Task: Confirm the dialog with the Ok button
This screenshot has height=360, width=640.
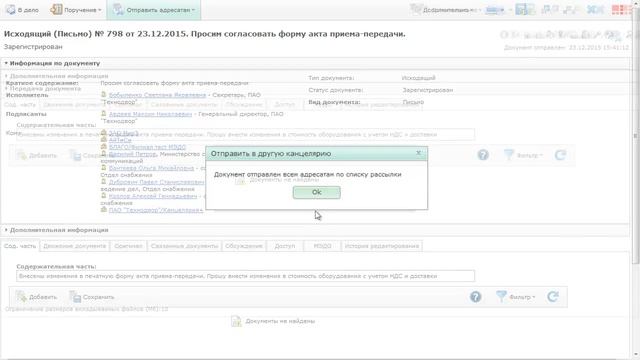Action: coord(316,192)
